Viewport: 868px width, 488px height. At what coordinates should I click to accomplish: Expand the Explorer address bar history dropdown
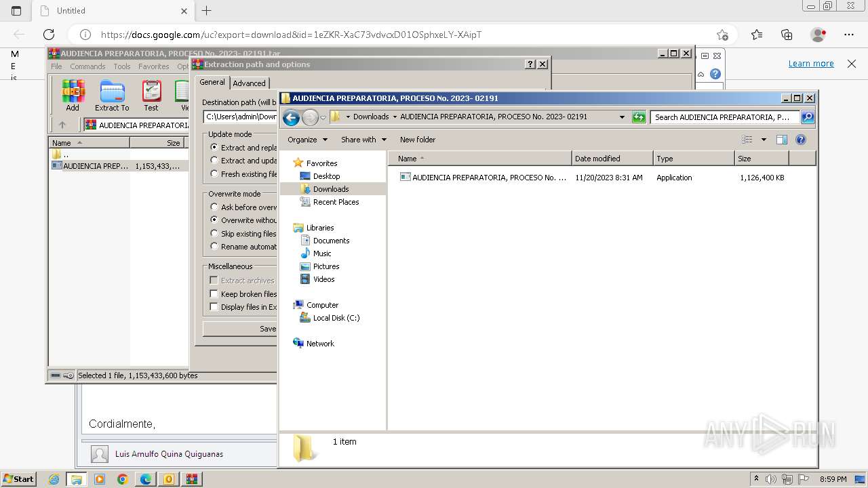click(622, 117)
